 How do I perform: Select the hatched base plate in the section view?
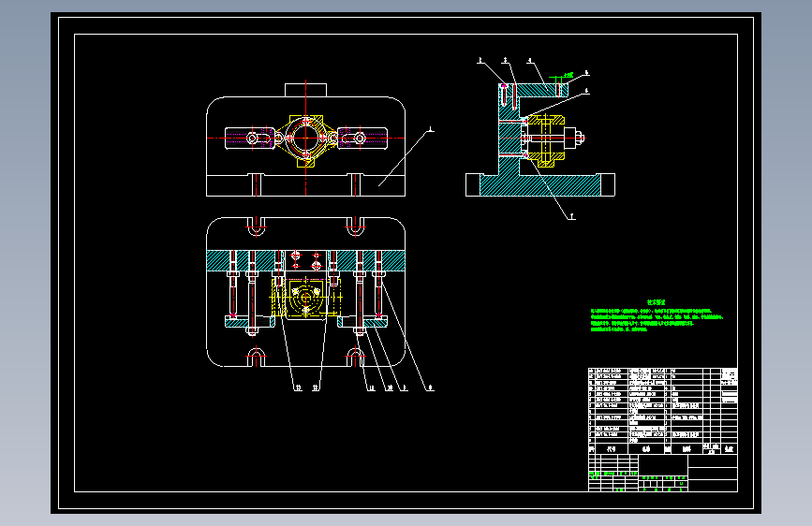click(x=540, y=184)
